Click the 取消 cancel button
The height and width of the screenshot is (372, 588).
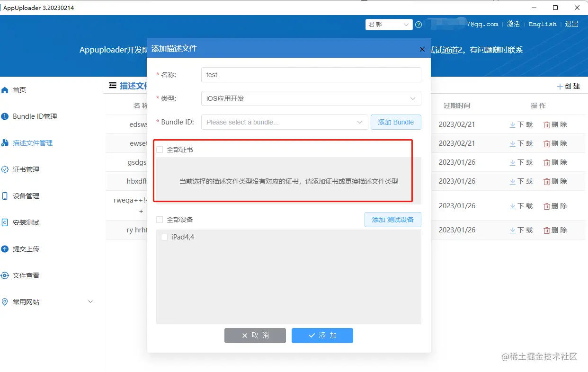pos(255,336)
